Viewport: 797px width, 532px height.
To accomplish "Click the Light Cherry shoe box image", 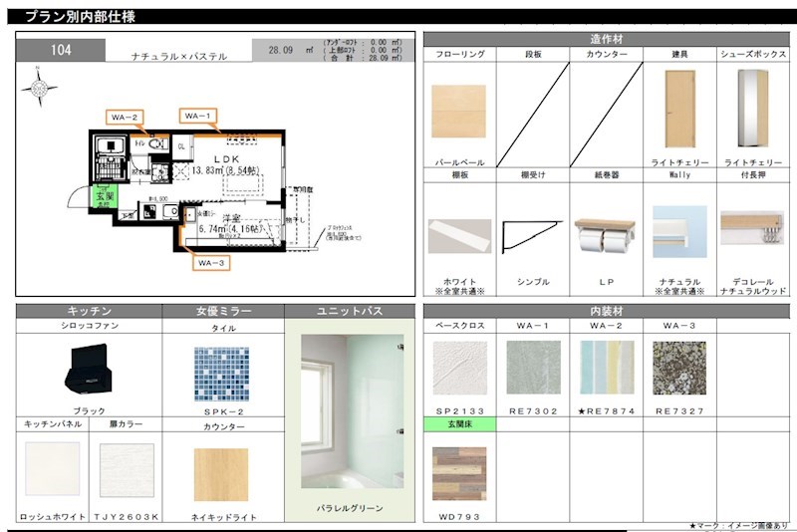I will tap(753, 110).
